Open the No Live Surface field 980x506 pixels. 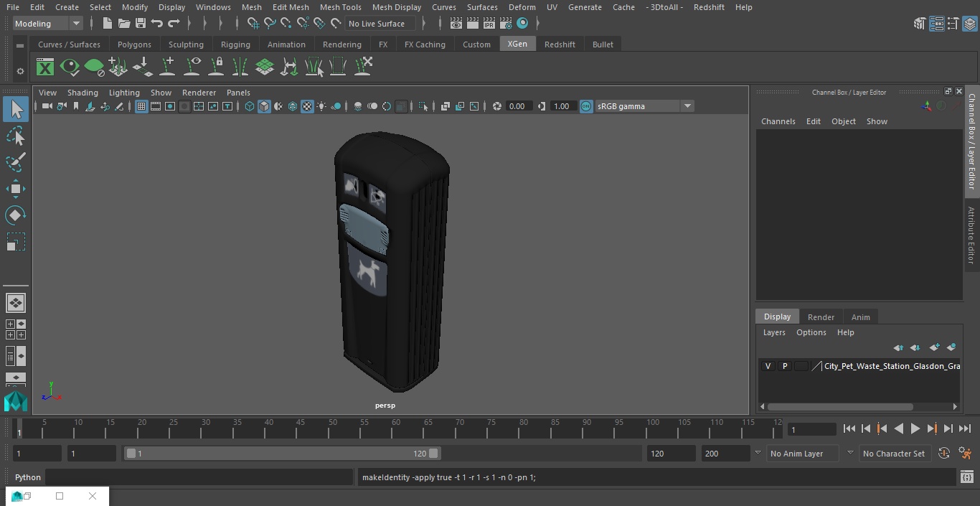380,24
